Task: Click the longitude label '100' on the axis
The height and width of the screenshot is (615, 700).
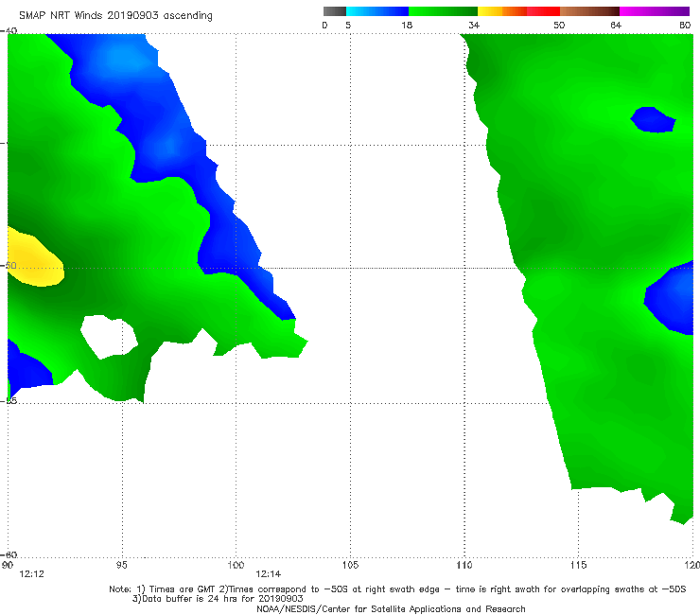Action: (236, 565)
